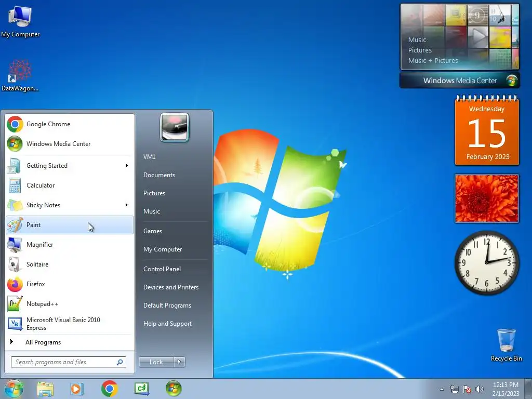Open Windows Media Center taskbar icon

coord(174,389)
